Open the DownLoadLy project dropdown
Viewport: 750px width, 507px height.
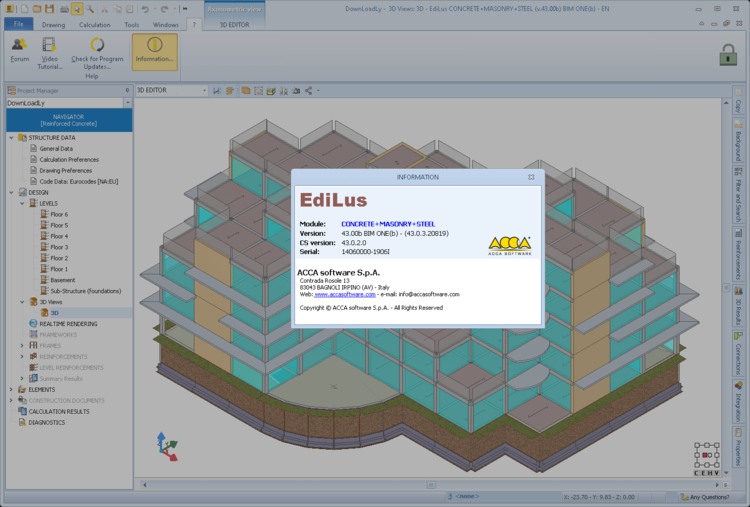click(127, 102)
